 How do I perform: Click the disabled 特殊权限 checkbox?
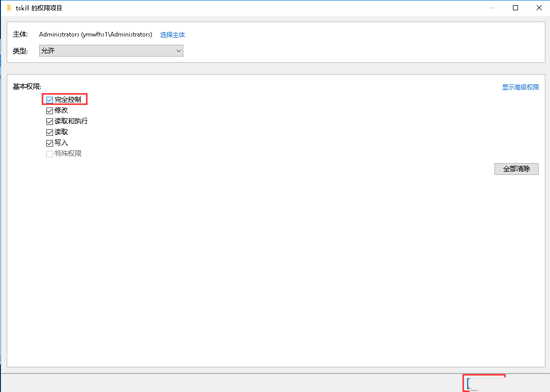tap(49, 154)
